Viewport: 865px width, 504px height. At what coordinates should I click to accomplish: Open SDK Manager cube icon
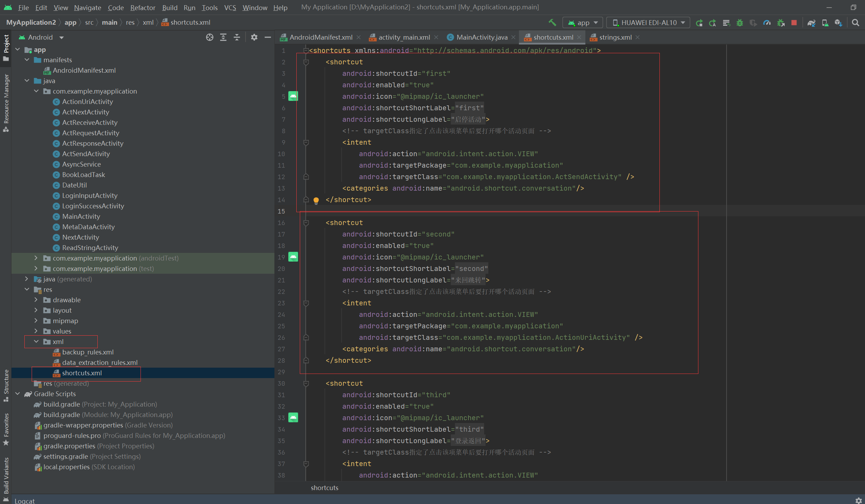[x=838, y=23]
